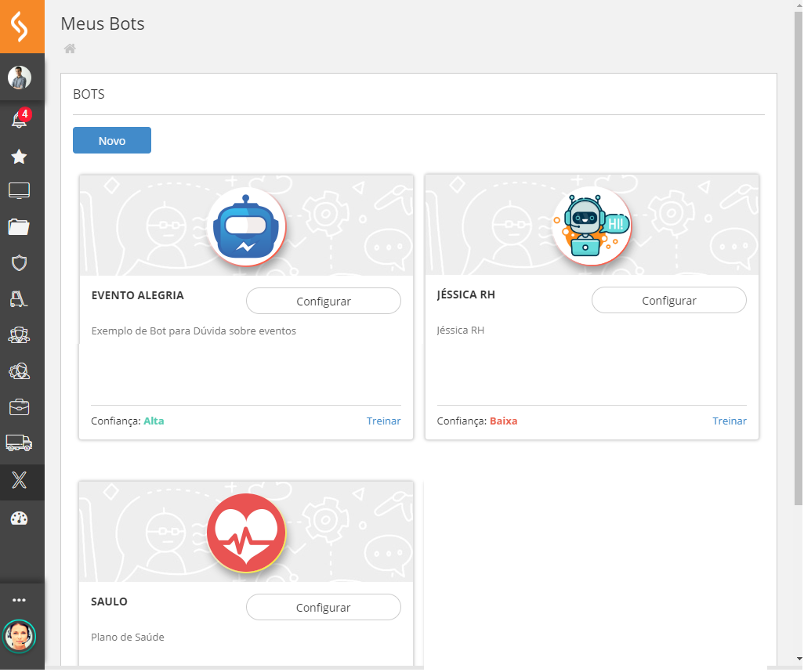The height and width of the screenshot is (672, 804).
Task: Select the X icon in sidebar
Action: (20, 481)
